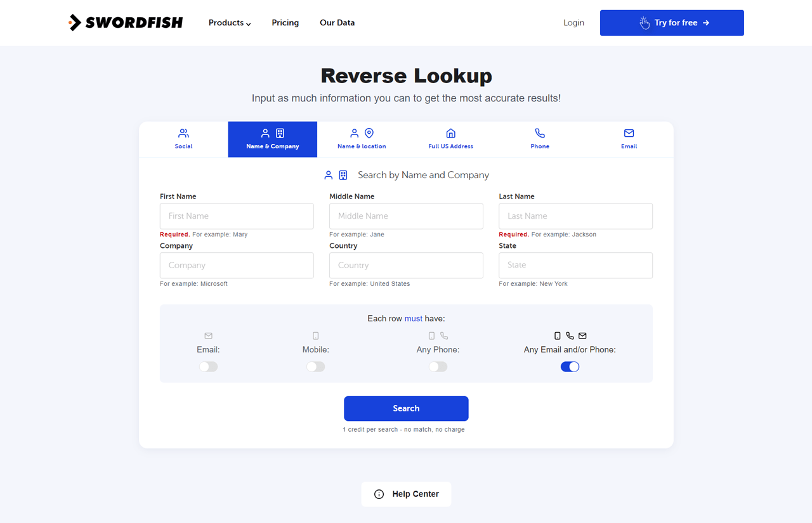Open the Pricing page
Image resolution: width=812 pixels, height=523 pixels.
click(285, 22)
